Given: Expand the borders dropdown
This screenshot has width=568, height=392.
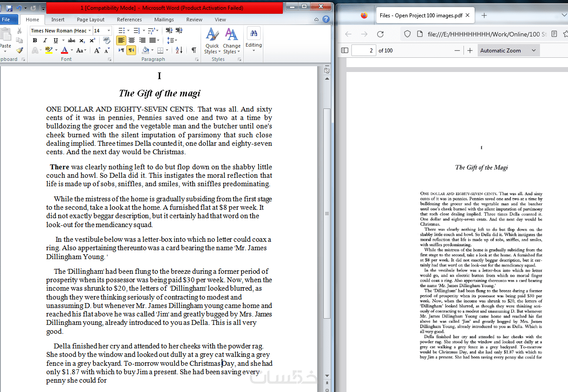Looking at the screenshot, I should (x=167, y=50).
